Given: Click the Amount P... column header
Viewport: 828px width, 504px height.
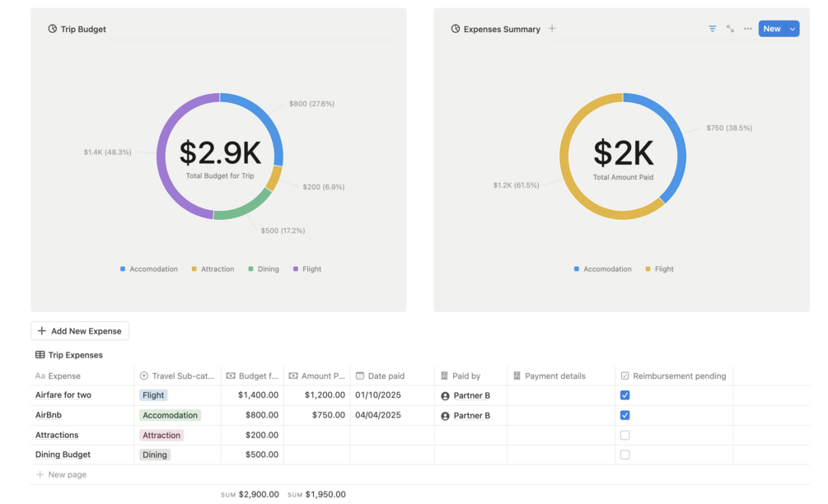Looking at the screenshot, I should pos(317,376).
